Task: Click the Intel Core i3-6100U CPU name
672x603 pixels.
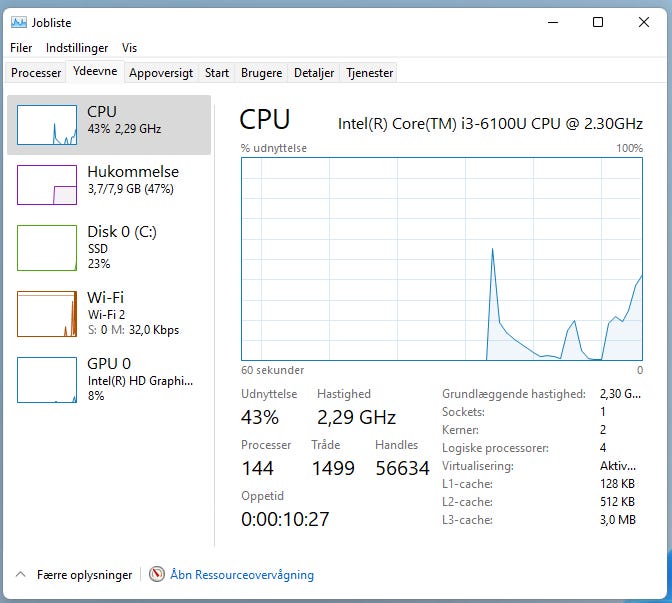Action: click(490, 124)
